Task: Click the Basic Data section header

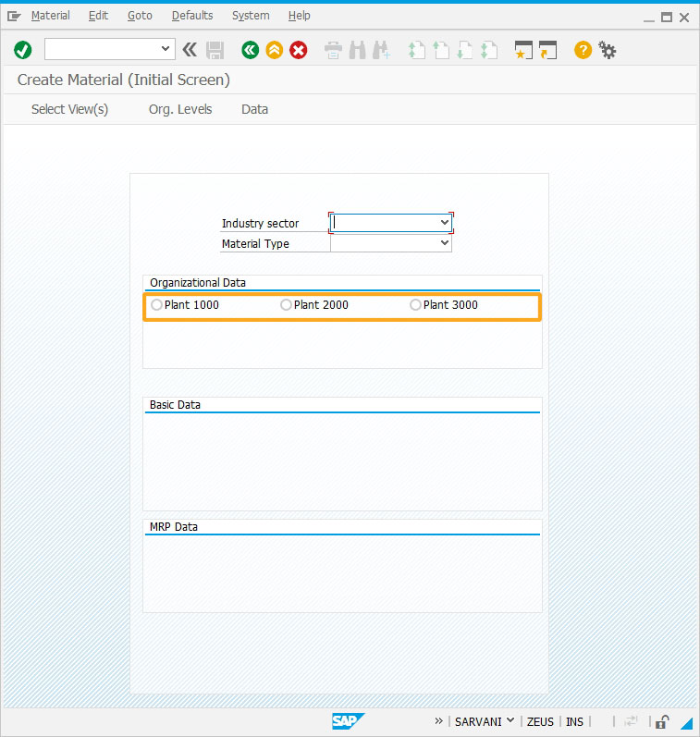Action: (175, 405)
